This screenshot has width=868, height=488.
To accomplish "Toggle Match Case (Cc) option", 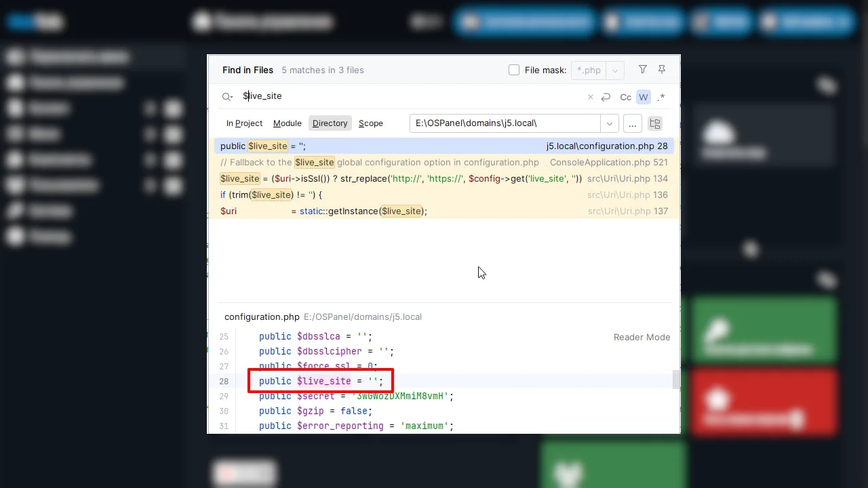I will click(x=625, y=97).
